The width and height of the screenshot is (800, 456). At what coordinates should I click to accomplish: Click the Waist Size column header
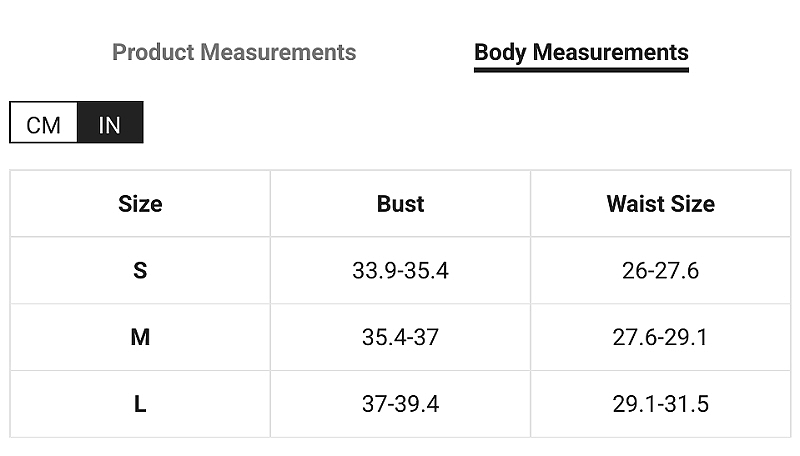(x=661, y=204)
